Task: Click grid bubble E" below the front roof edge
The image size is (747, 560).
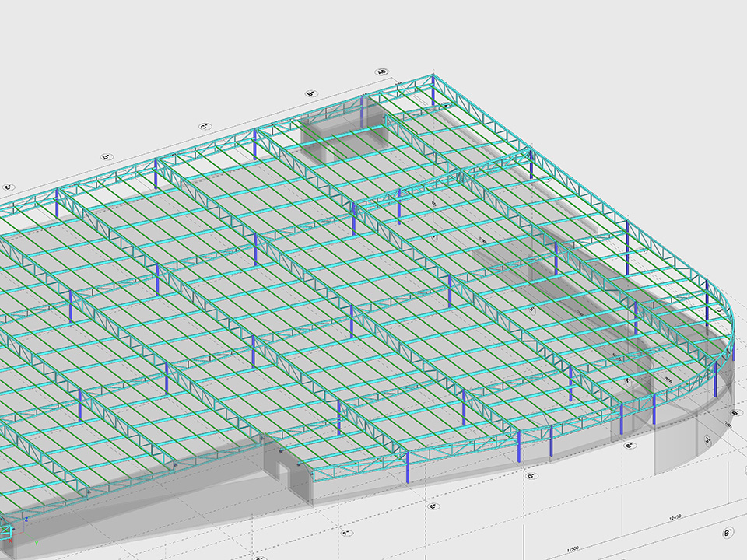Action: click(x=433, y=506)
